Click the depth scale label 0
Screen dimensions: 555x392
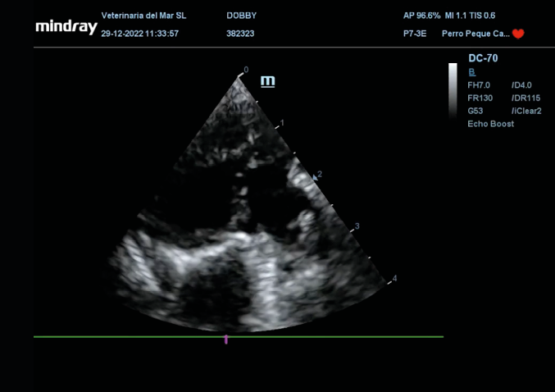(247, 70)
